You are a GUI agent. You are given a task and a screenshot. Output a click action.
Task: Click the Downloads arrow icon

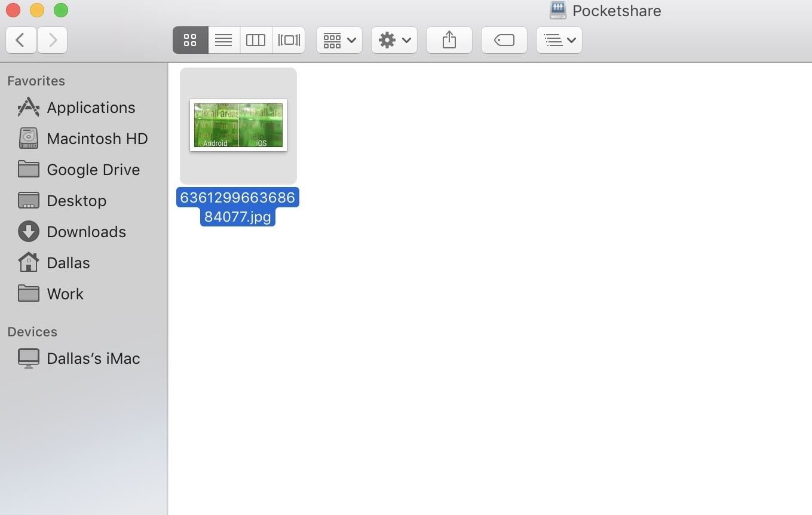tap(28, 232)
